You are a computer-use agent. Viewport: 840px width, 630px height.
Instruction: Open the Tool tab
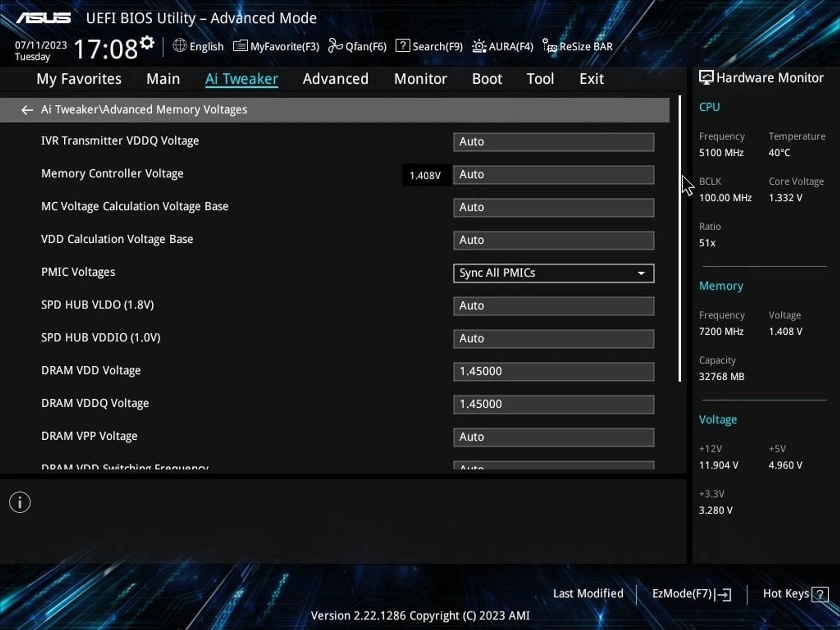540,79
